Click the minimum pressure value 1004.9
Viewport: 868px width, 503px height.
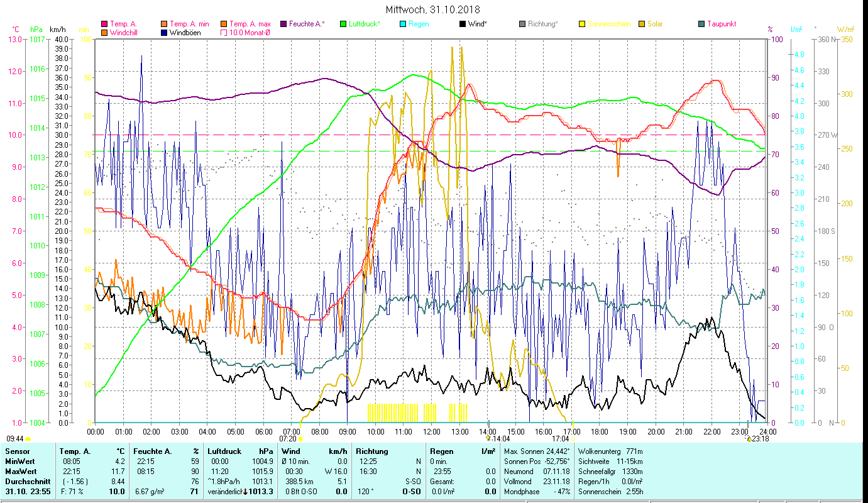pyautogui.click(x=263, y=462)
